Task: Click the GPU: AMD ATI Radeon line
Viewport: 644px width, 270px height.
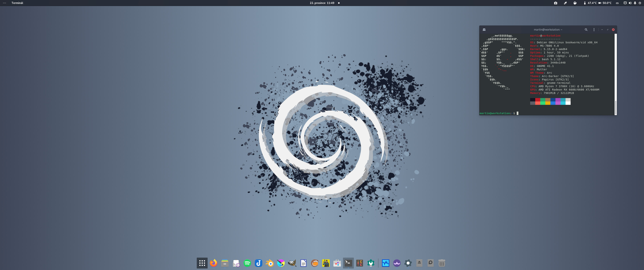Action: pos(564,90)
